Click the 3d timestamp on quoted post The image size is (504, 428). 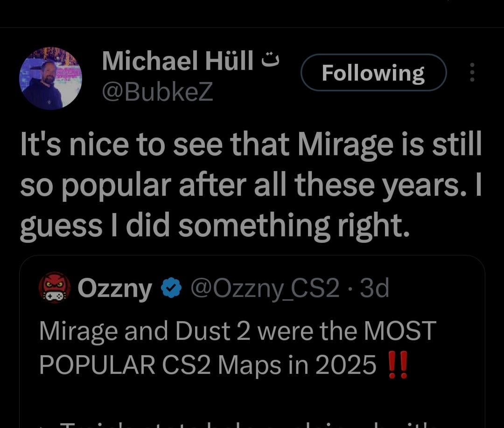click(x=375, y=289)
